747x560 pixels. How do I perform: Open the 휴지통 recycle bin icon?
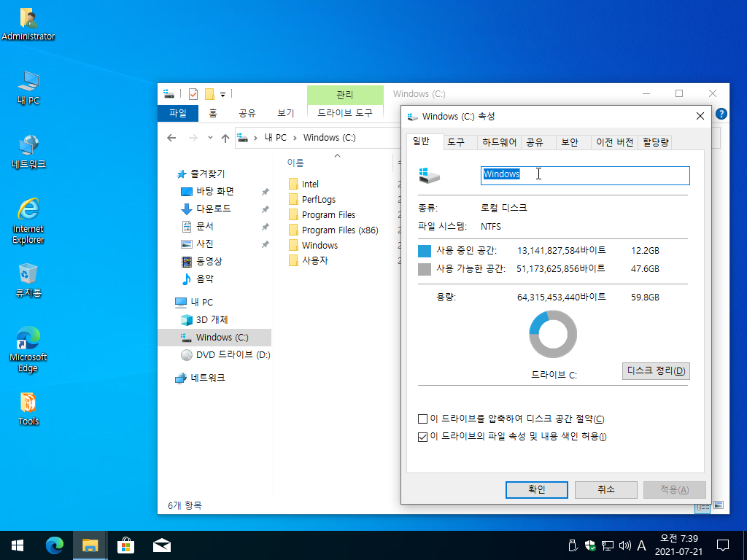point(28,280)
